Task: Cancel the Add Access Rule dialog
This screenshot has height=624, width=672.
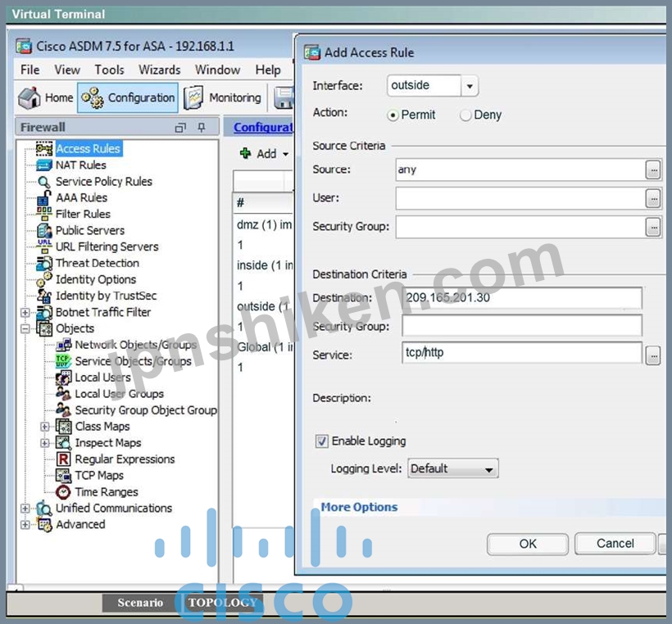Action: pyautogui.click(x=615, y=544)
